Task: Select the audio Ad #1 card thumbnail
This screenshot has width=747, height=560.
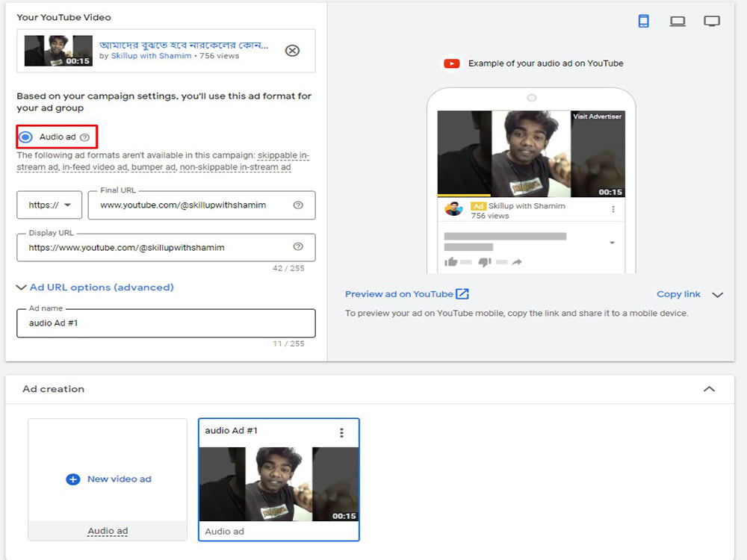Action: (279, 484)
